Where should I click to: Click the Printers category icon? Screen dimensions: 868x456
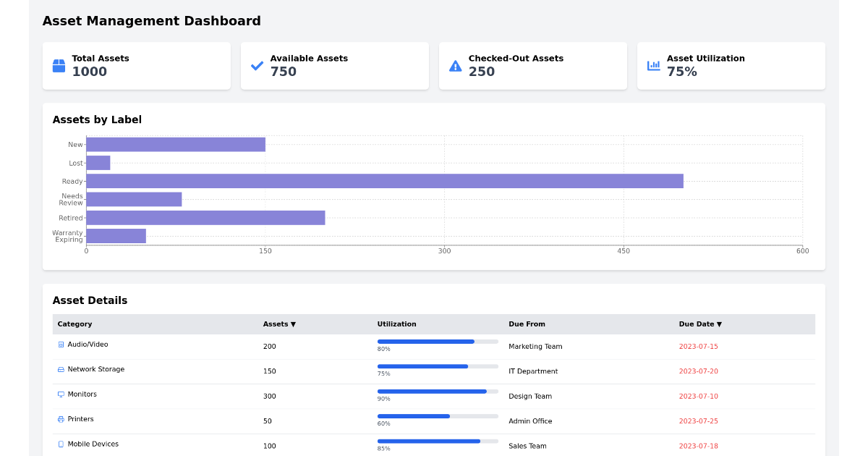pos(61,420)
